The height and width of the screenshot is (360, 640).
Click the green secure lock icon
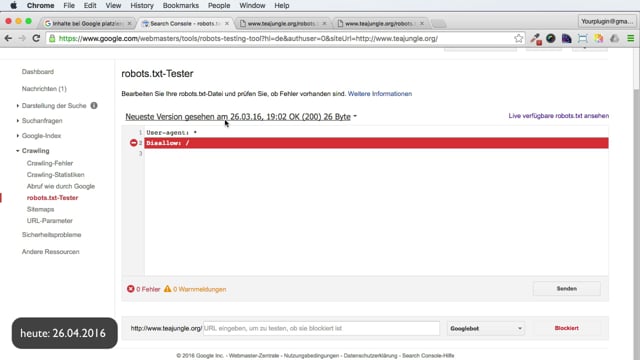pos(52,39)
